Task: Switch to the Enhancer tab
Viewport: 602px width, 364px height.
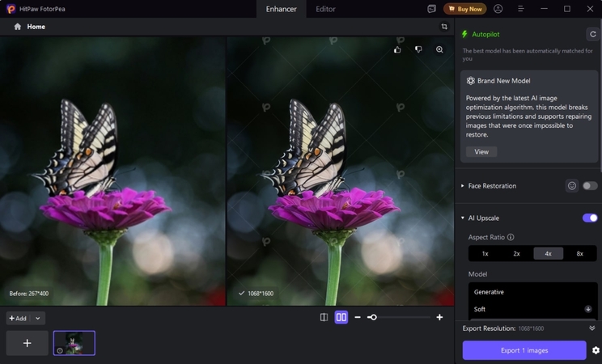Action: pos(281,9)
